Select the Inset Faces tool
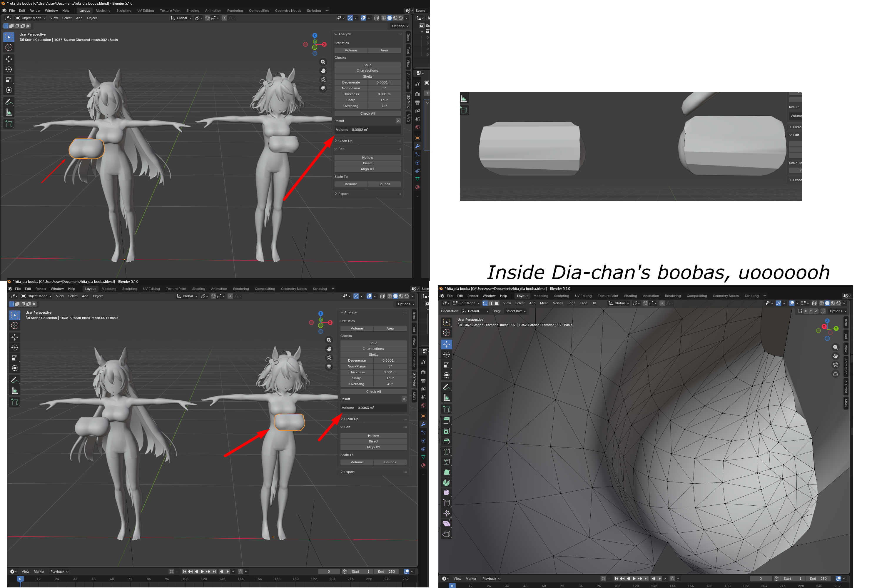 click(446, 431)
